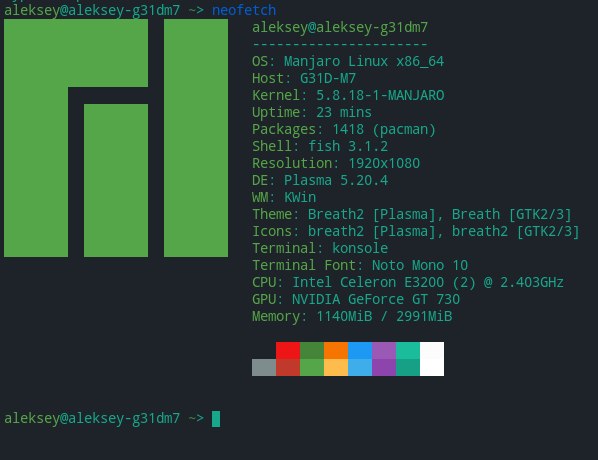598x460 pixels.
Task: Click the light green palette block
Action: click(x=312, y=367)
